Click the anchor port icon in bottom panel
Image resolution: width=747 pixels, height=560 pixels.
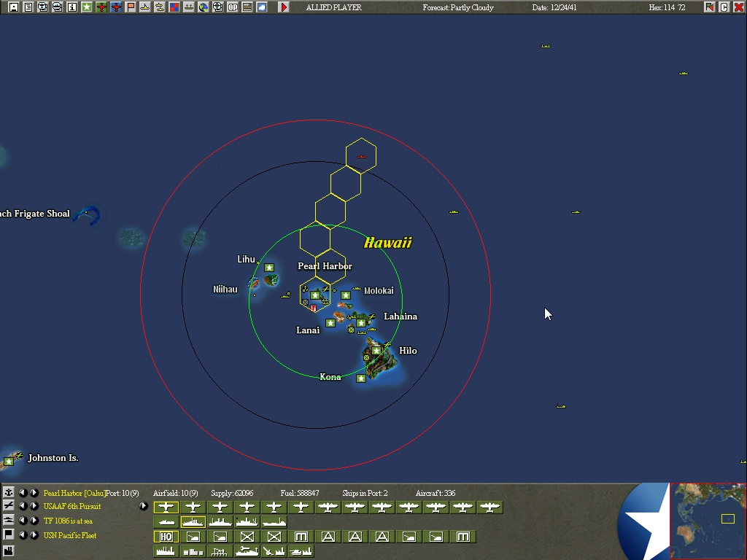point(8,492)
